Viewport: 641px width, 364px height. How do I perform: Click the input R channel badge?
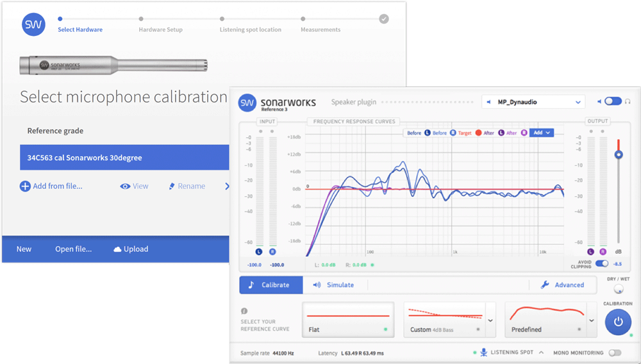point(272,252)
